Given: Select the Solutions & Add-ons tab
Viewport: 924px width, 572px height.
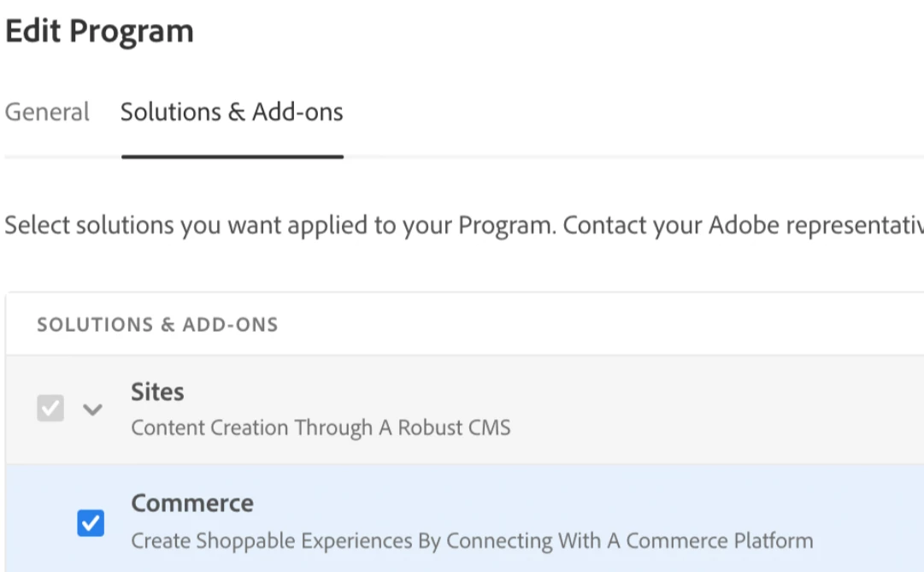Looking at the screenshot, I should tap(232, 112).
